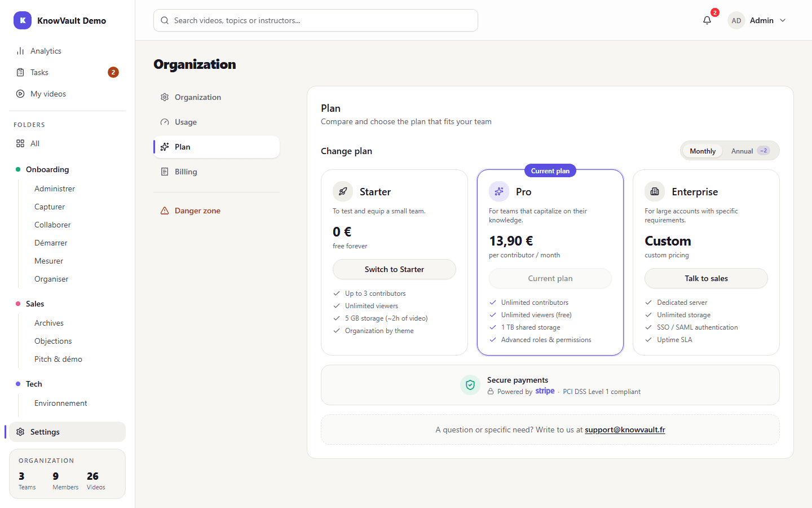Image resolution: width=812 pixels, height=508 pixels.
Task: Click the Starter rocket icon
Action: pos(343,191)
